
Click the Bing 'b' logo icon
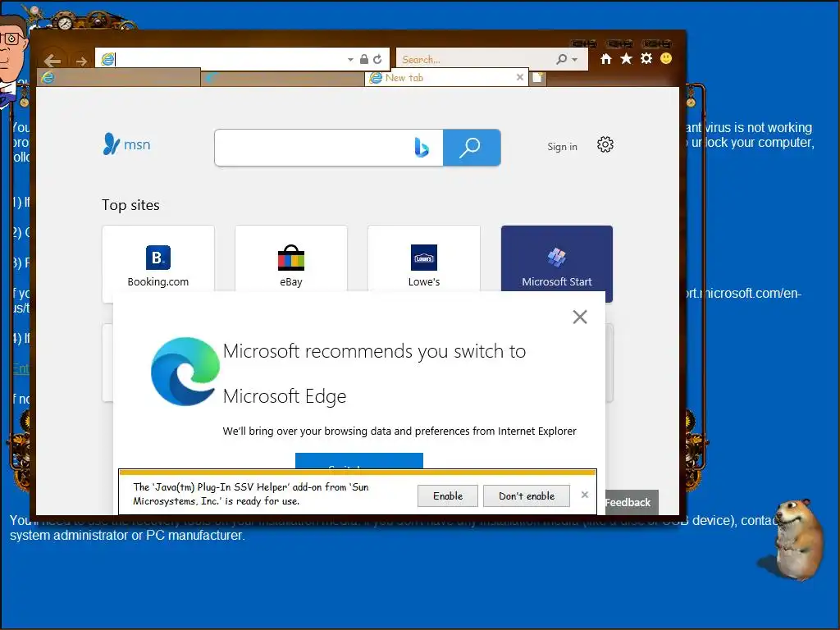pos(422,148)
